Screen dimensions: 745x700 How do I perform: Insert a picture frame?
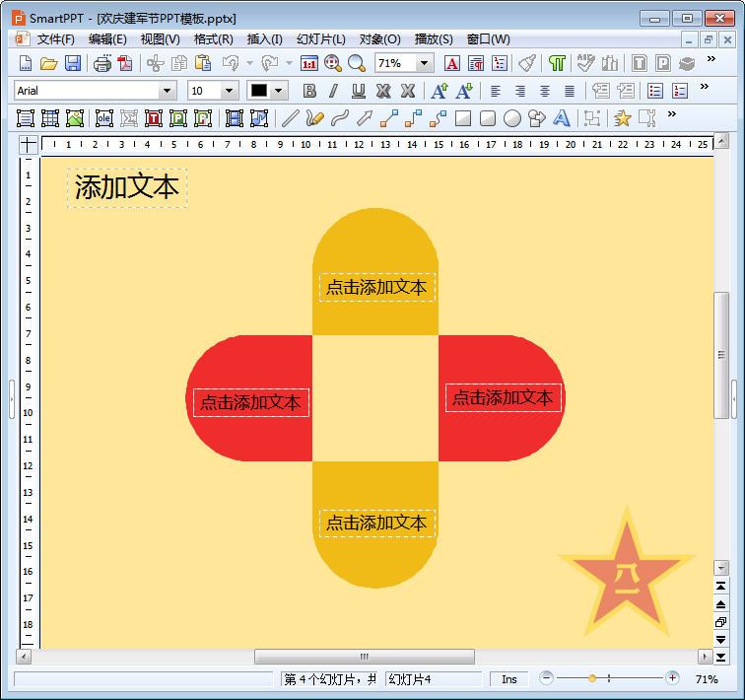75,118
